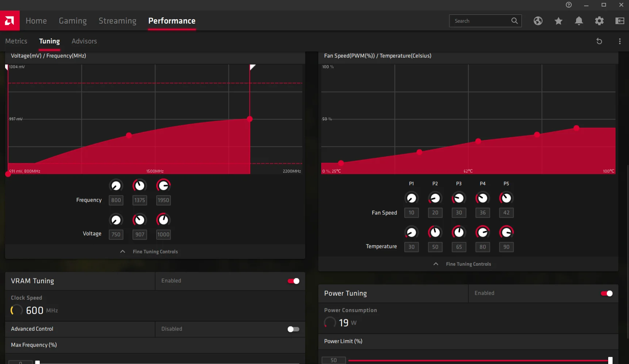
Task: Open the web browser globe icon
Action: click(x=538, y=21)
